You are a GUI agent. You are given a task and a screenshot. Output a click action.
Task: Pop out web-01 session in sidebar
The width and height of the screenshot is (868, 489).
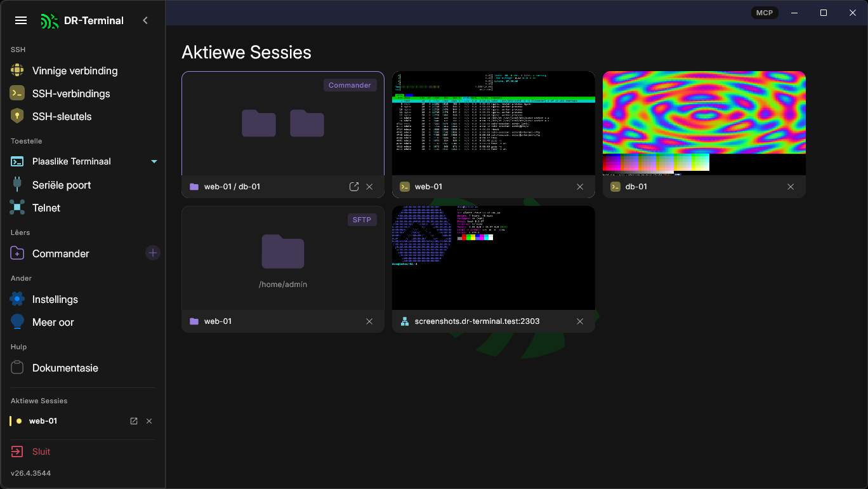tap(134, 421)
